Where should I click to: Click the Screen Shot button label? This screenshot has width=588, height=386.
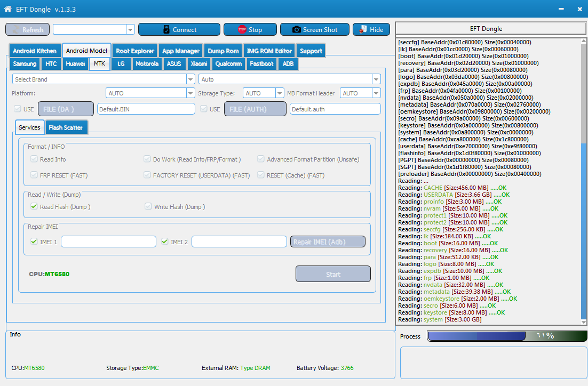tap(320, 30)
